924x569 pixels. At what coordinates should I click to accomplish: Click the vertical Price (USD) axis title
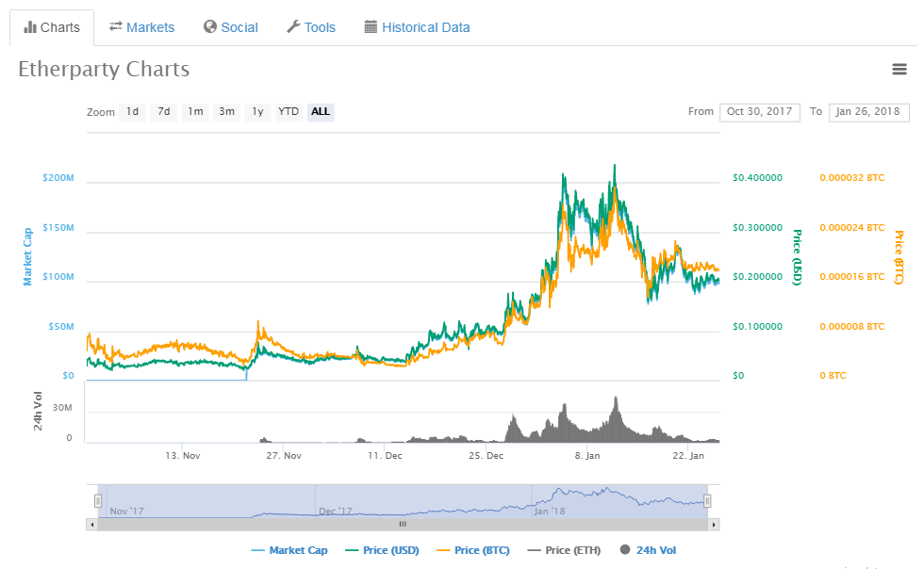pos(797,257)
